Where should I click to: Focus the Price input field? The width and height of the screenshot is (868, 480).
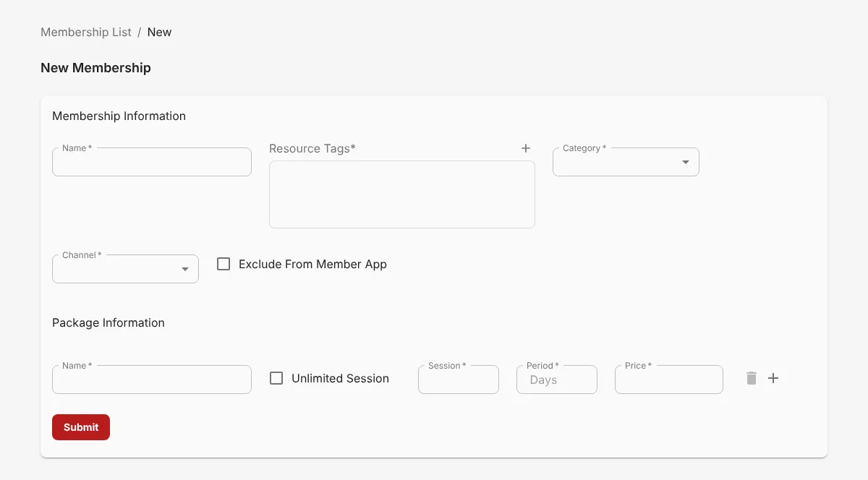point(669,380)
